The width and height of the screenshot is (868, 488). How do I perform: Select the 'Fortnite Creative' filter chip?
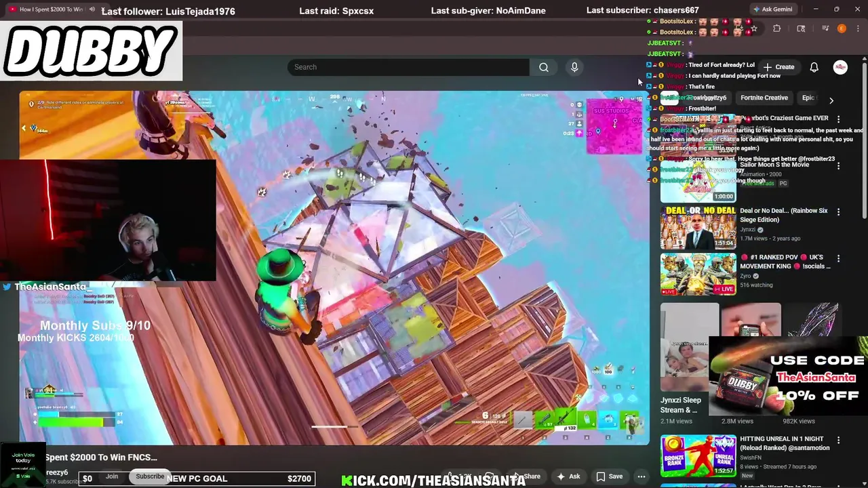tap(764, 98)
